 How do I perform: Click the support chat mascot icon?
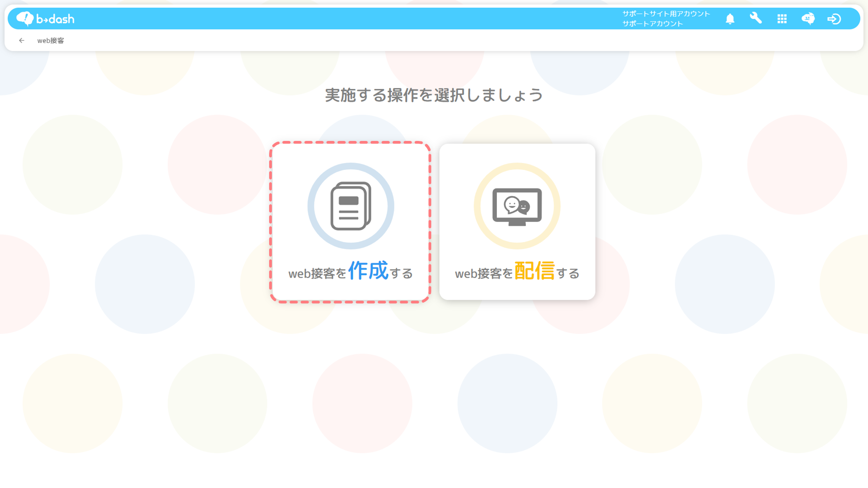click(808, 19)
